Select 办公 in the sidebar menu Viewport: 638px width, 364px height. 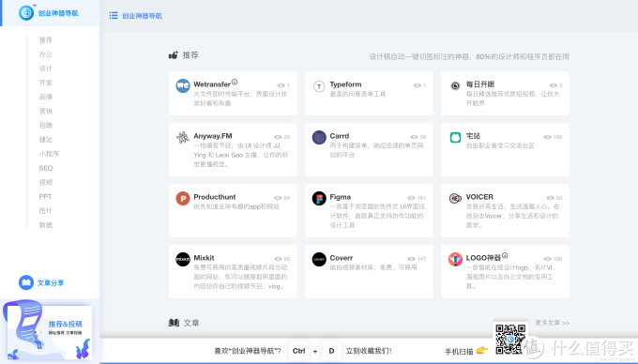click(46, 54)
